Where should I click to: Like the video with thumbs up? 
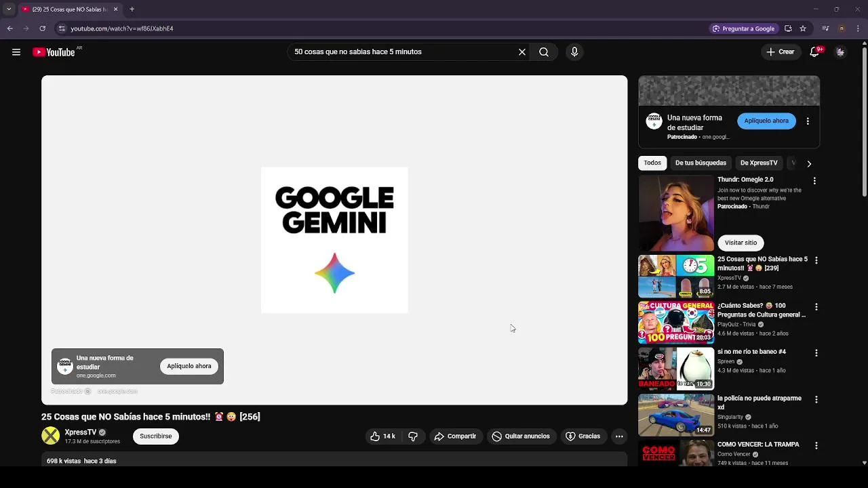[x=382, y=436]
